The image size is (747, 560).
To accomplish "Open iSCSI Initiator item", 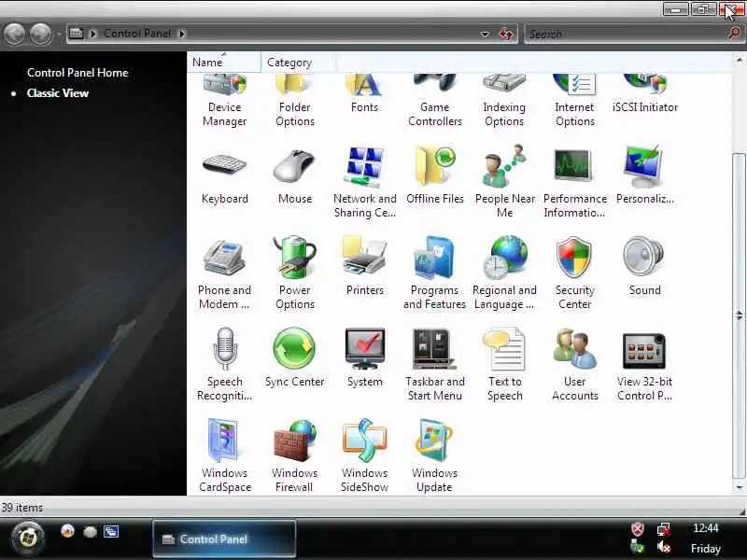I will pos(644,94).
